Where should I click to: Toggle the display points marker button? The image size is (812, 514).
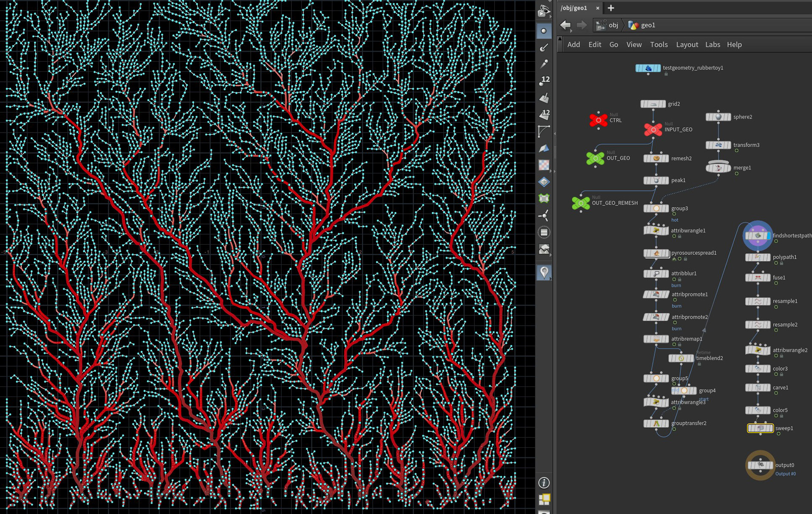click(x=544, y=31)
